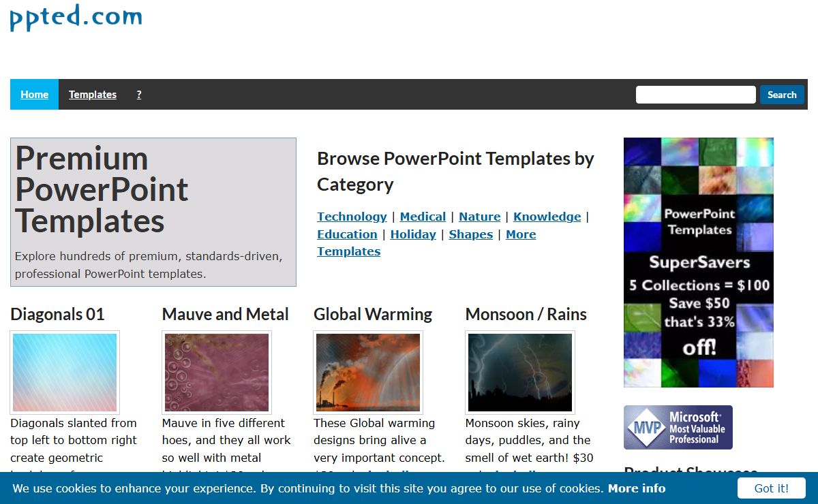Open the Diagonals 01 thumbnail
This screenshot has width=818, height=504.
(65, 373)
